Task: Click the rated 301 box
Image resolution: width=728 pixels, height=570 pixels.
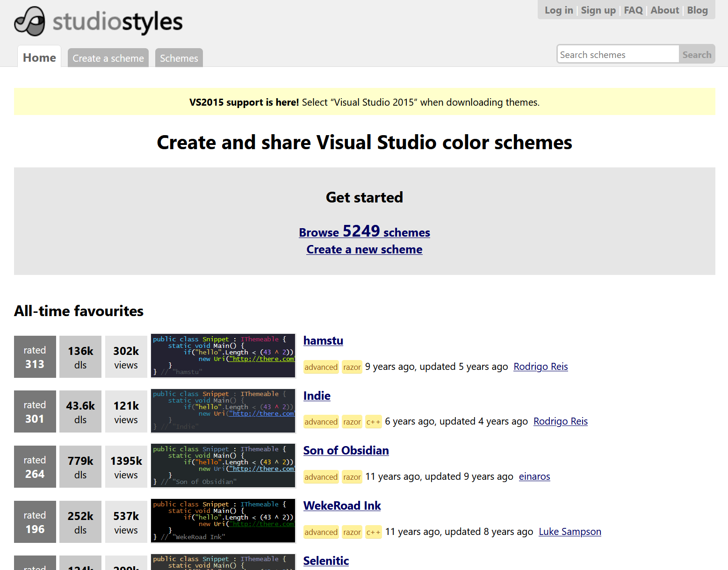Action: click(35, 411)
